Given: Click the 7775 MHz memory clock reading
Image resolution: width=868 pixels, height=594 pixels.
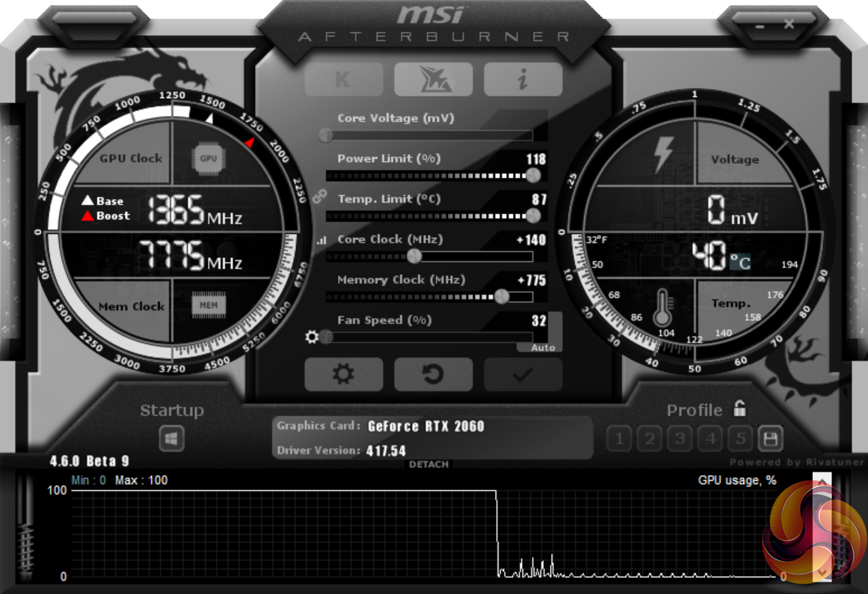Looking at the screenshot, I should coord(191,255).
